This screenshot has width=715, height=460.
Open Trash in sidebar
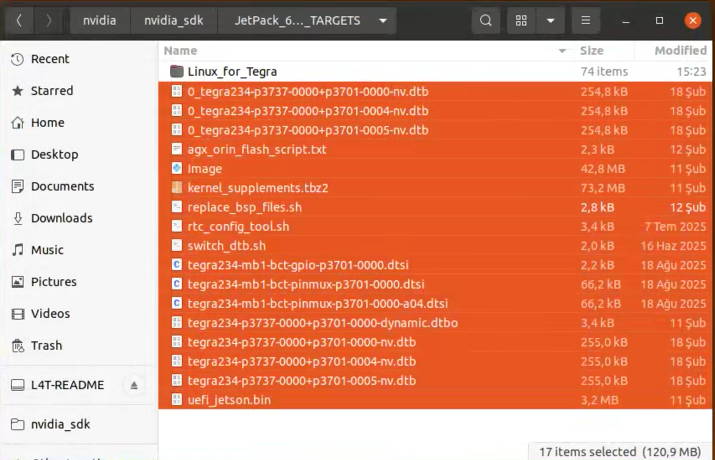(x=79, y=346)
